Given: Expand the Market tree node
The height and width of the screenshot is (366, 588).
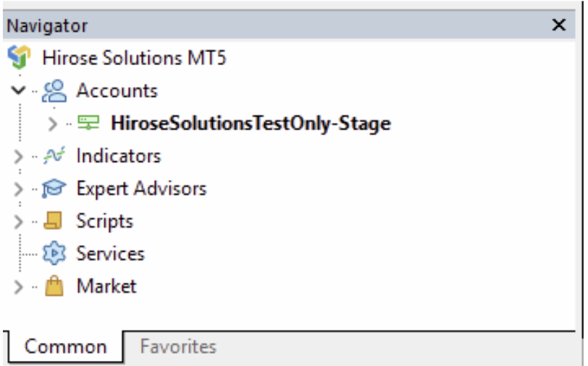Looking at the screenshot, I should pyautogui.click(x=19, y=286).
